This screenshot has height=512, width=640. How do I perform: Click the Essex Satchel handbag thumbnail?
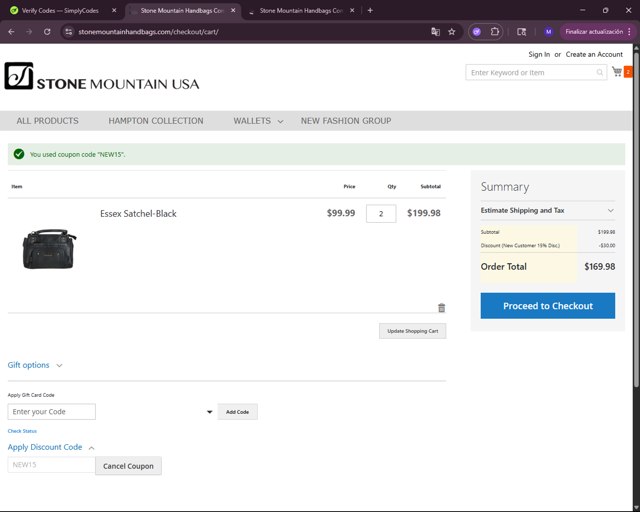[49, 249]
